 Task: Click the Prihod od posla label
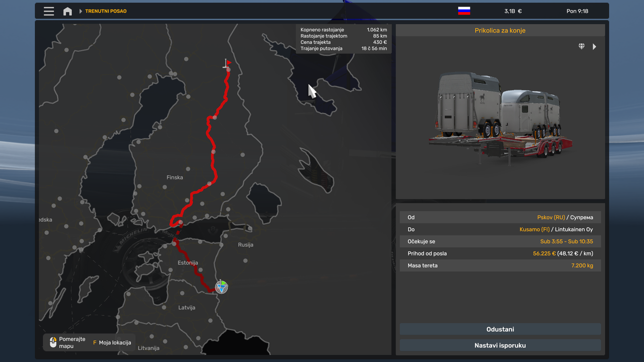[427, 254]
